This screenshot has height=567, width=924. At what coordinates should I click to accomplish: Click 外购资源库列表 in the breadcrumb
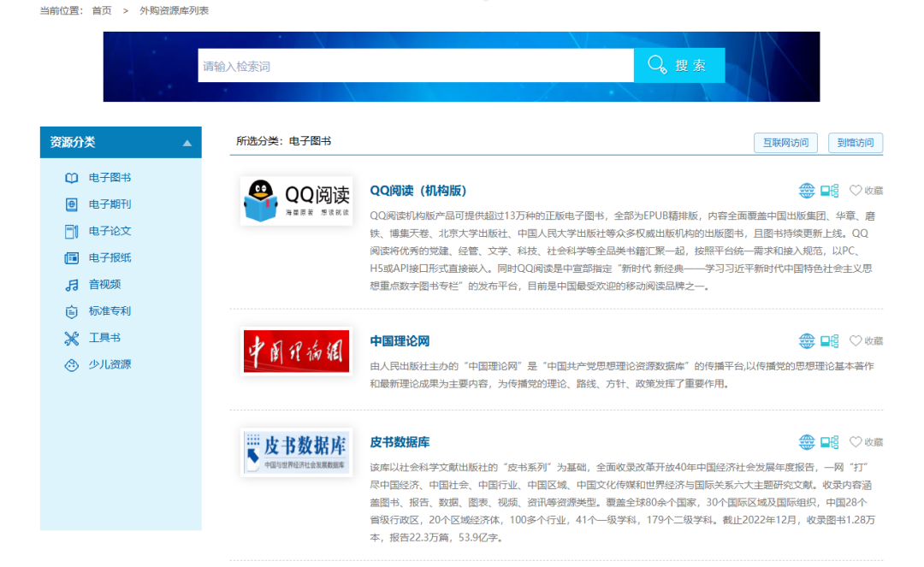coord(175,10)
